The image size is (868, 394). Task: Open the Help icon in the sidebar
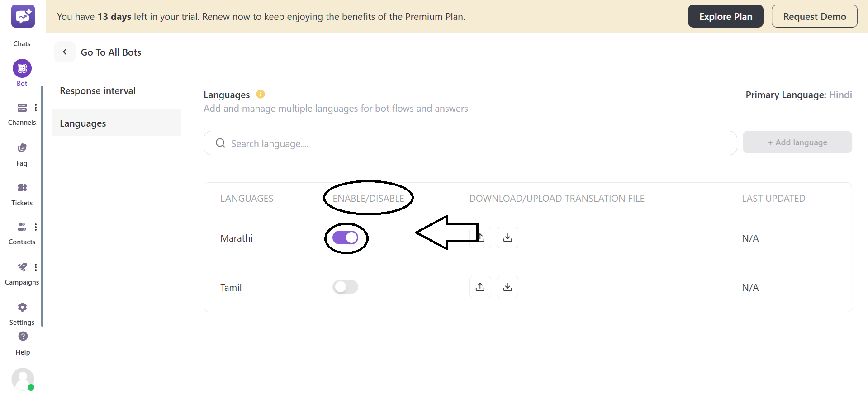point(22,336)
